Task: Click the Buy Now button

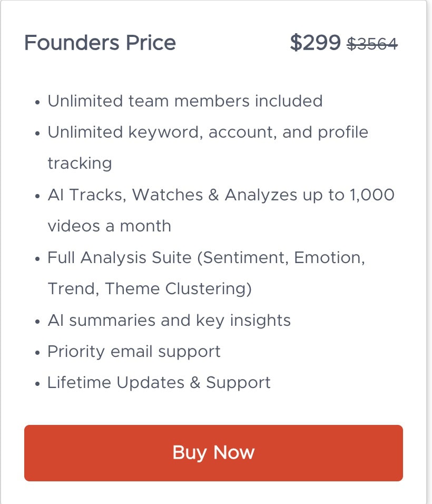Action: point(213,453)
